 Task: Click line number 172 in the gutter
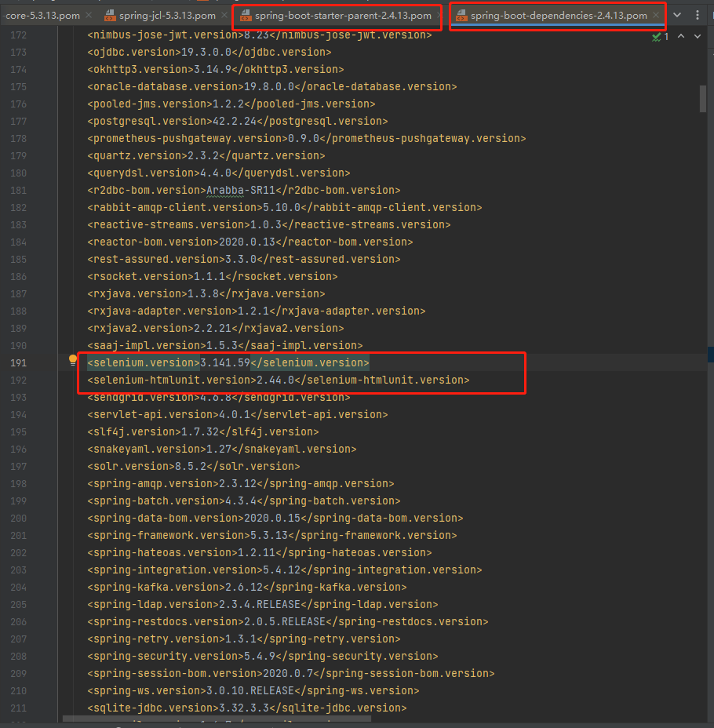click(19, 35)
